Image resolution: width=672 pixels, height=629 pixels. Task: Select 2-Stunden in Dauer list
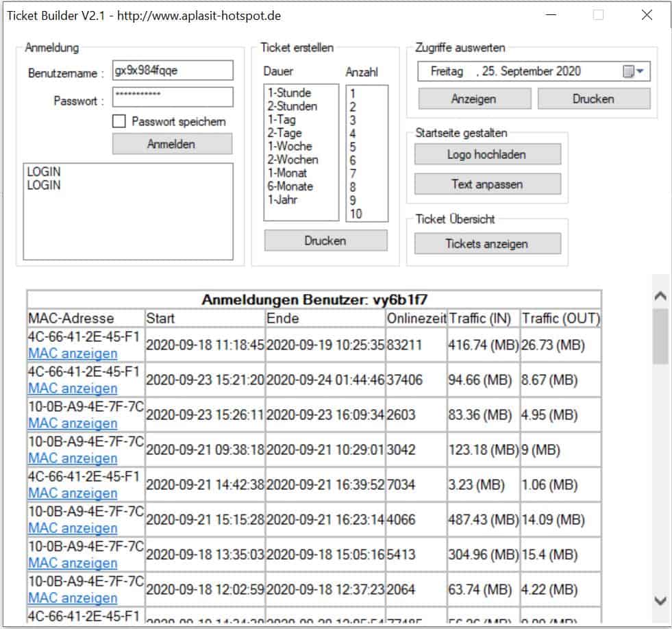pyautogui.click(x=293, y=106)
